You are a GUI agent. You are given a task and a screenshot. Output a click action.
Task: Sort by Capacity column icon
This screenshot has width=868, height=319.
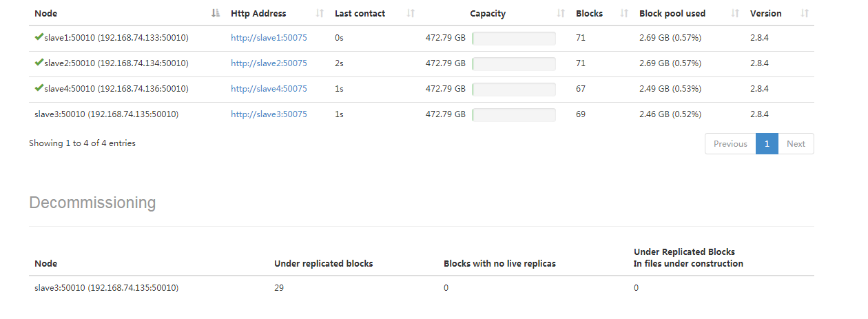(561, 13)
